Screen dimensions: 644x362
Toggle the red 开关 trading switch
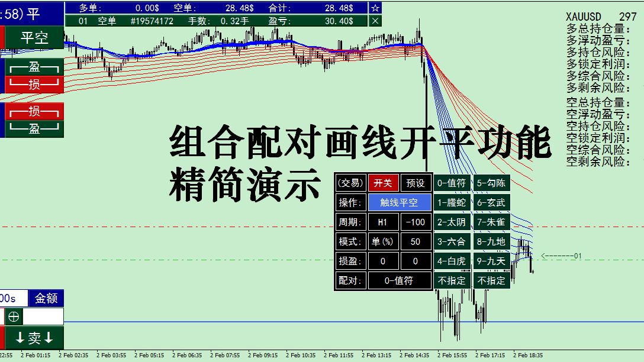[x=384, y=183]
